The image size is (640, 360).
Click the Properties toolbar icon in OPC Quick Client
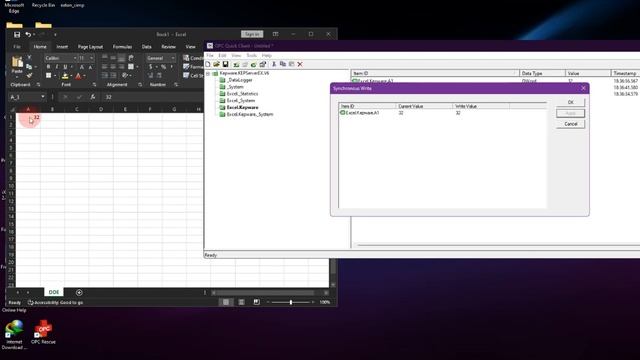coord(262,64)
